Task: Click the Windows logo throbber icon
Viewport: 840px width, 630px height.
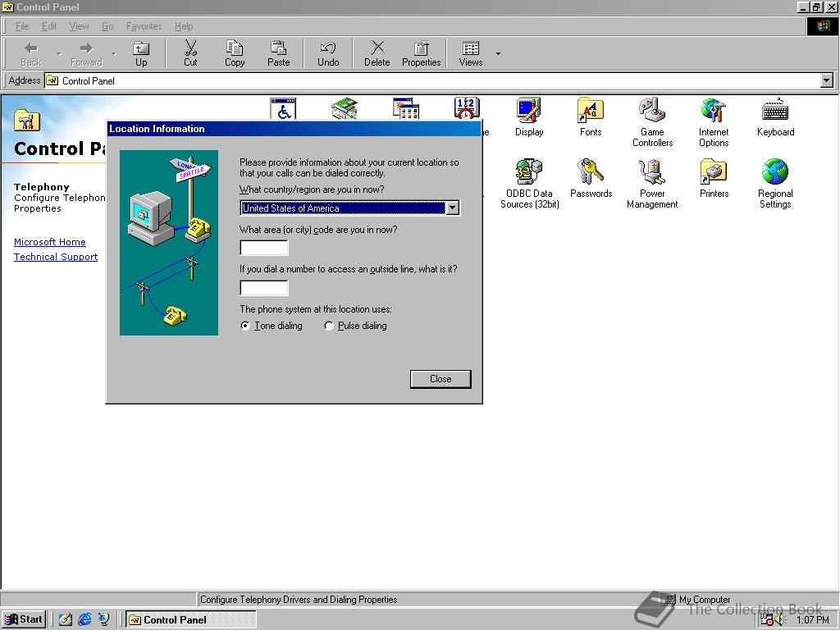Action: coord(822,27)
